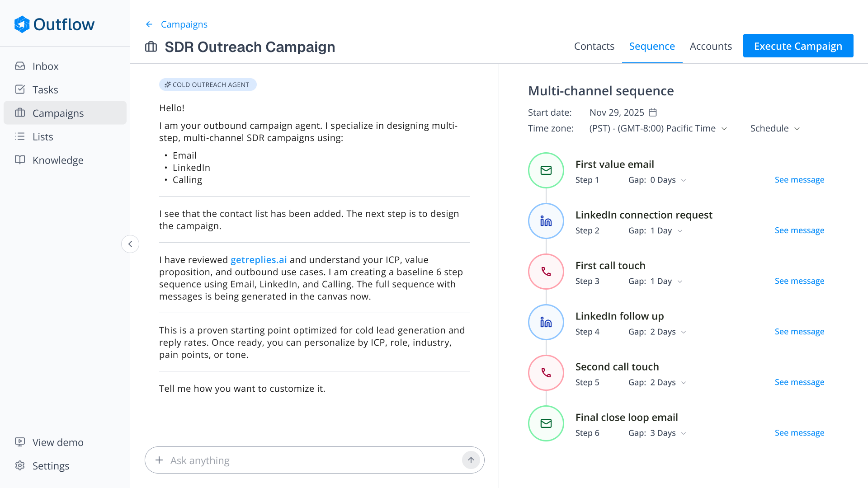Click the send arrow in chat box
Image resolution: width=868 pixels, height=488 pixels.
tap(471, 460)
